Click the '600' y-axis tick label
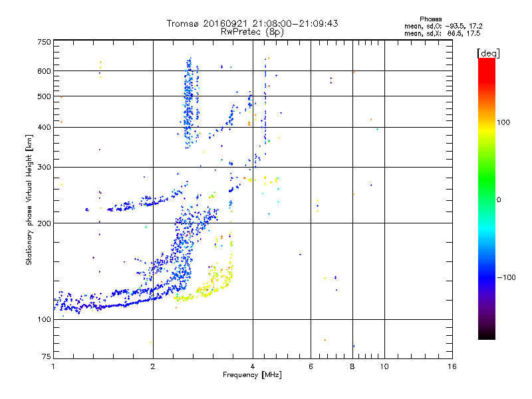 pyautogui.click(x=44, y=71)
